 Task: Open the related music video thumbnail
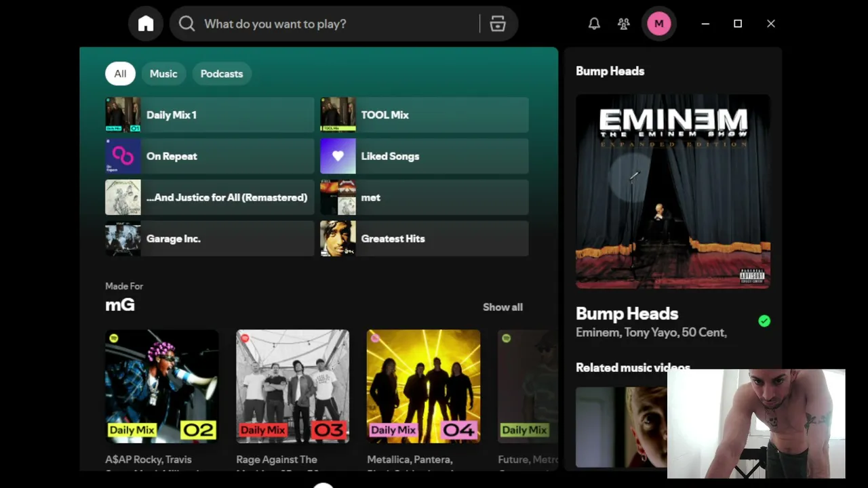[621, 427]
